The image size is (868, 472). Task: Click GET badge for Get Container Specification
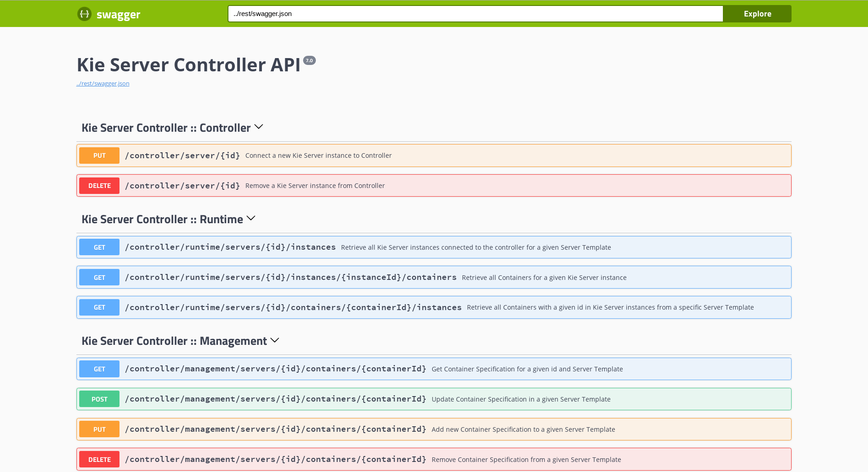[x=99, y=369]
